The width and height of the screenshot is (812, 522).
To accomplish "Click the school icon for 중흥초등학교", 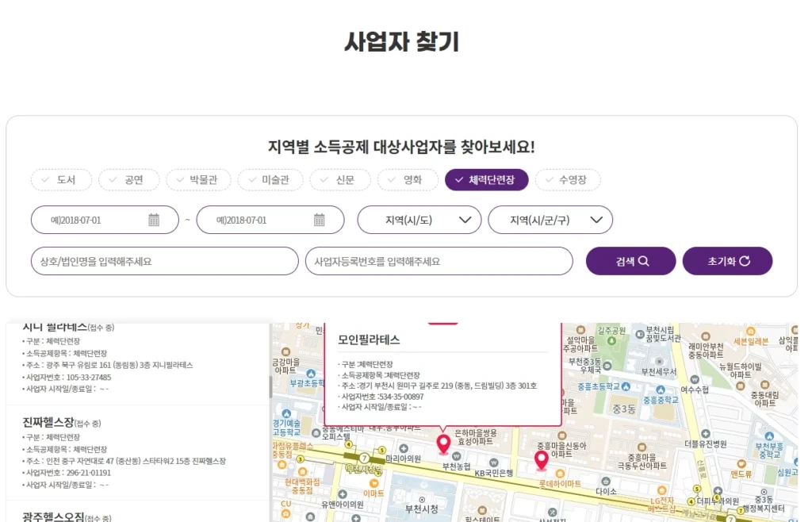I will (626, 386).
